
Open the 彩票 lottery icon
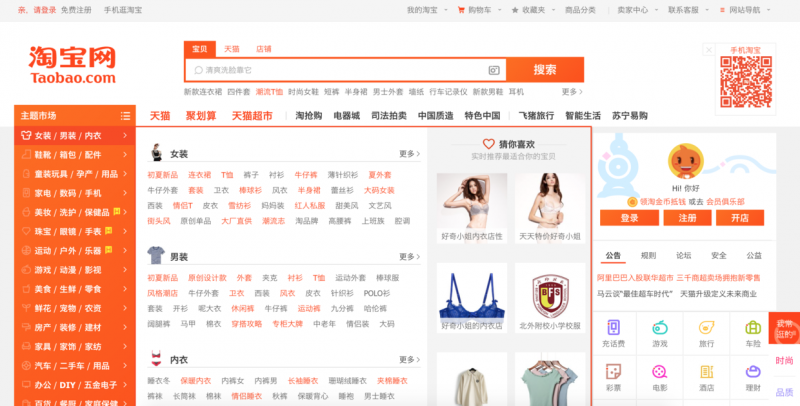(613, 371)
